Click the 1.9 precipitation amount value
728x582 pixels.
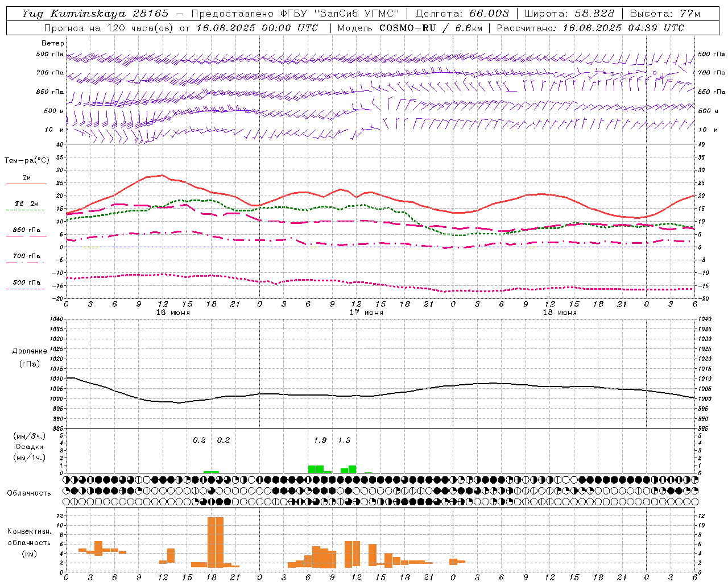pos(320,440)
